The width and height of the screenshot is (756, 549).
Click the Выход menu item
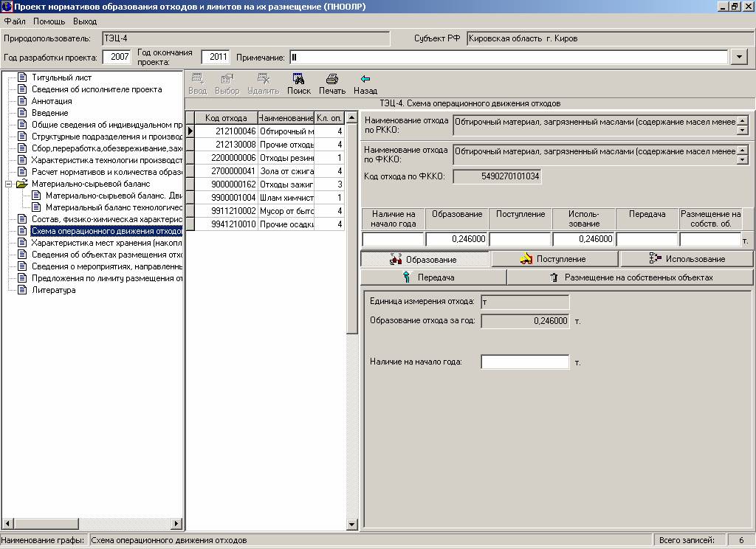coord(85,21)
